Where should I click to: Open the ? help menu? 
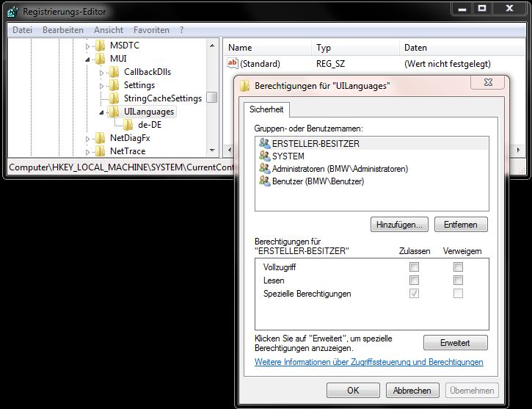click(x=181, y=30)
